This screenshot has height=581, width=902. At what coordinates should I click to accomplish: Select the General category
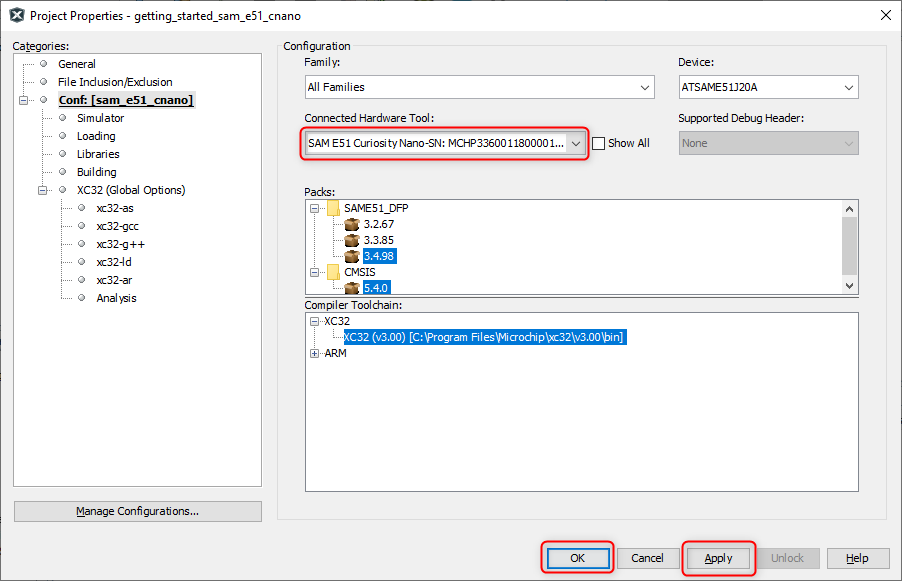pos(77,64)
